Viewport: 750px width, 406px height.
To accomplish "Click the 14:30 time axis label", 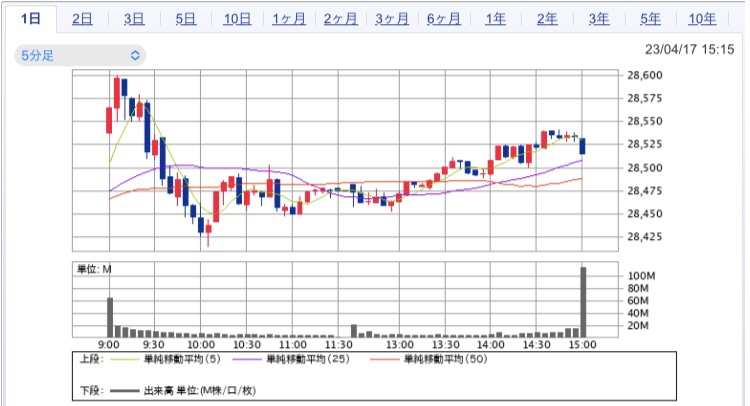I will (537, 345).
